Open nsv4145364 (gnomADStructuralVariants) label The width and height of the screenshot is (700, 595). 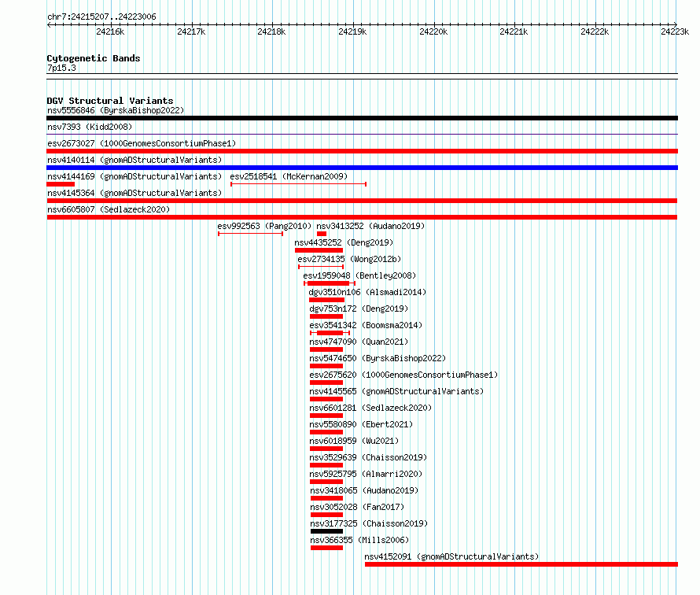[134, 193]
